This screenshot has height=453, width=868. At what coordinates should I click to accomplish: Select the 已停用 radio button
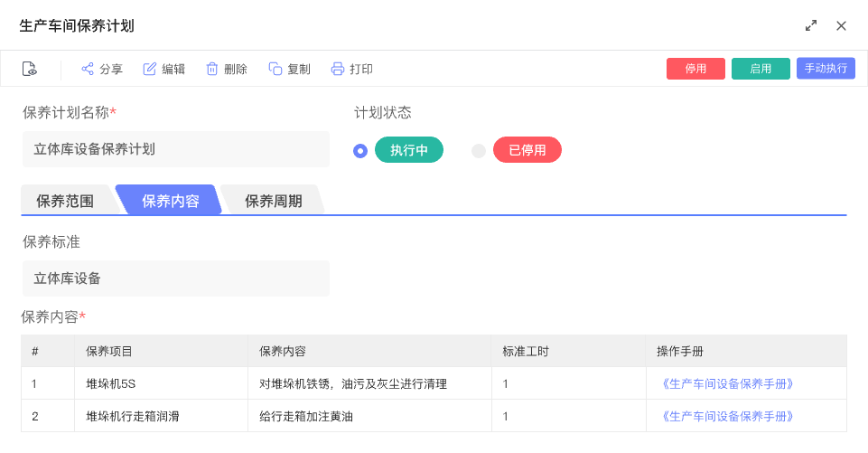pyautogui.click(x=479, y=151)
